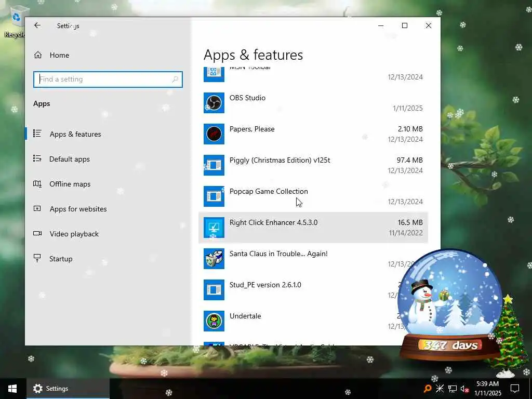The height and width of the screenshot is (399, 532).
Task: Click the Apps section label in sidebar
Action: point(42,103)
